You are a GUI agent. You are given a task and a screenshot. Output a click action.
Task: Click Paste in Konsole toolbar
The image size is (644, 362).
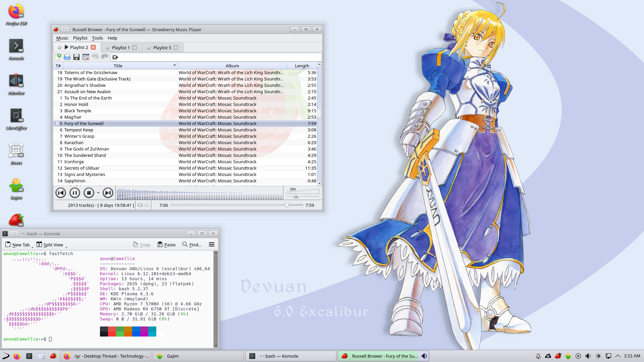(166, 245)
